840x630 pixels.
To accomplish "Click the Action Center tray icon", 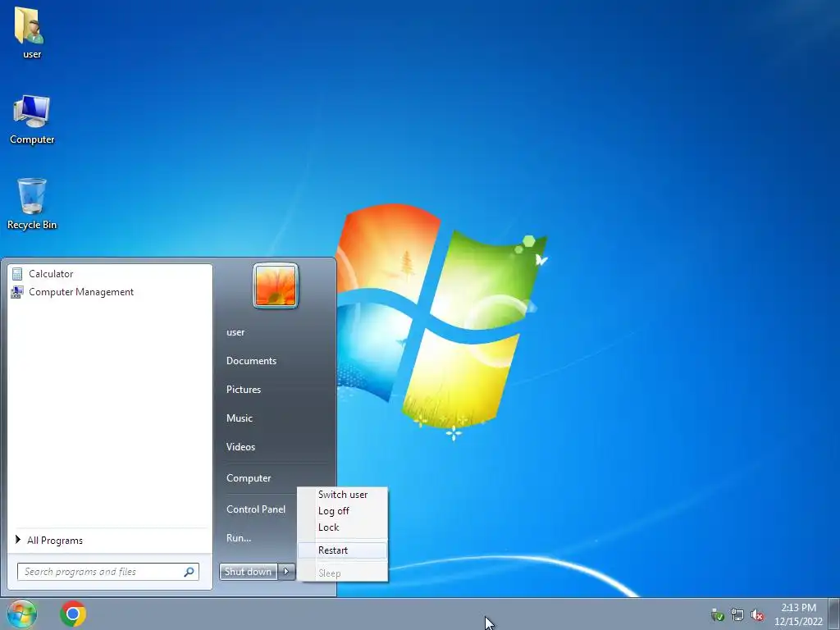I will 717,615.
